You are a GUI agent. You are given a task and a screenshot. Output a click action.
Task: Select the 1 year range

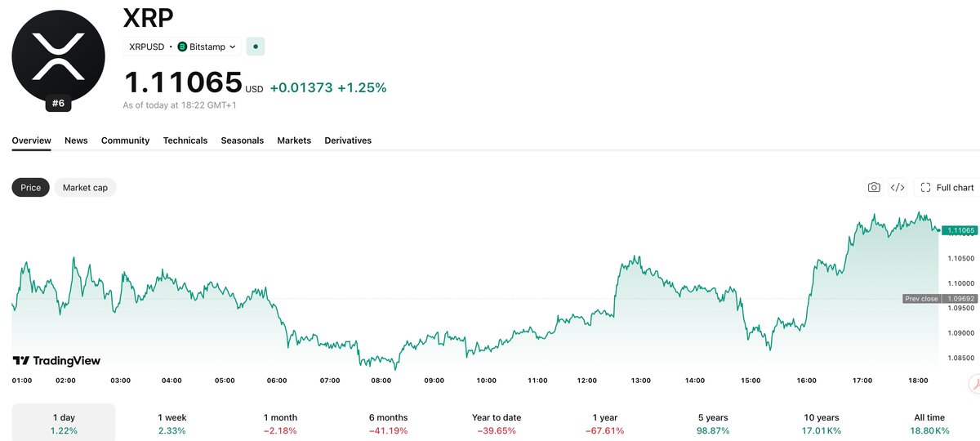click(x=605, y=423)
